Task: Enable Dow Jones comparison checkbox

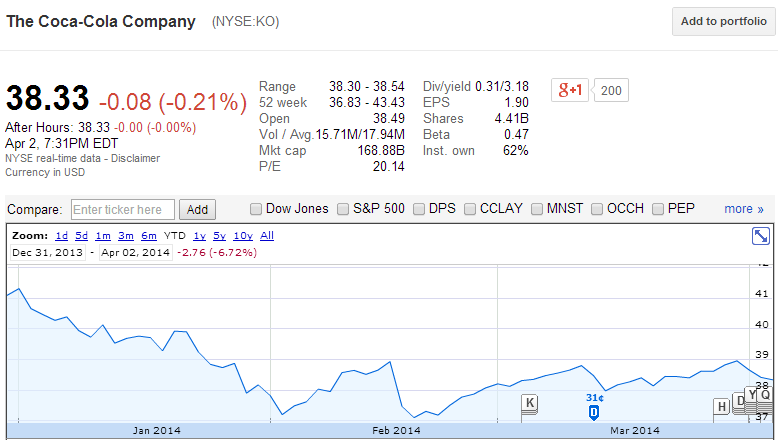Action: click(256, 209)
